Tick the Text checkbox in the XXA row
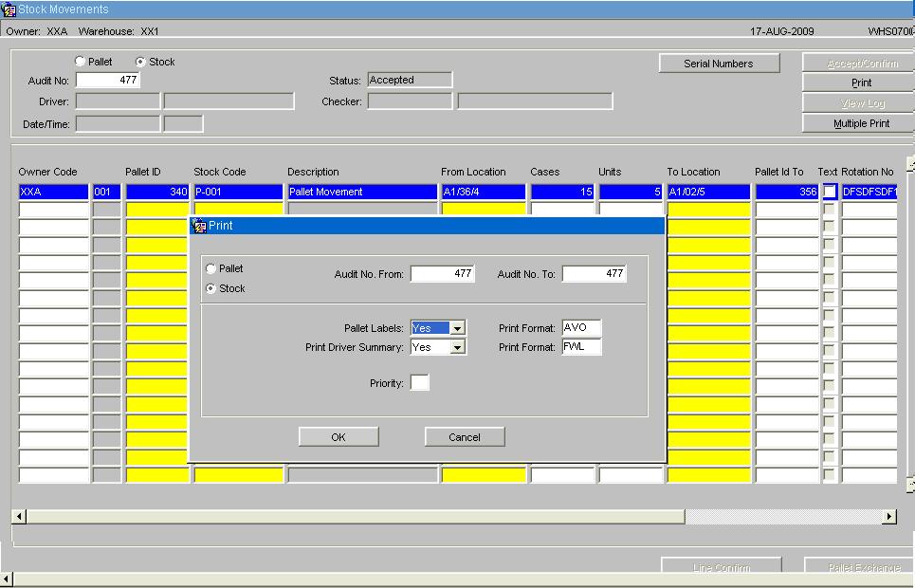This screenshot has width=915, height=588. [830, 192]
